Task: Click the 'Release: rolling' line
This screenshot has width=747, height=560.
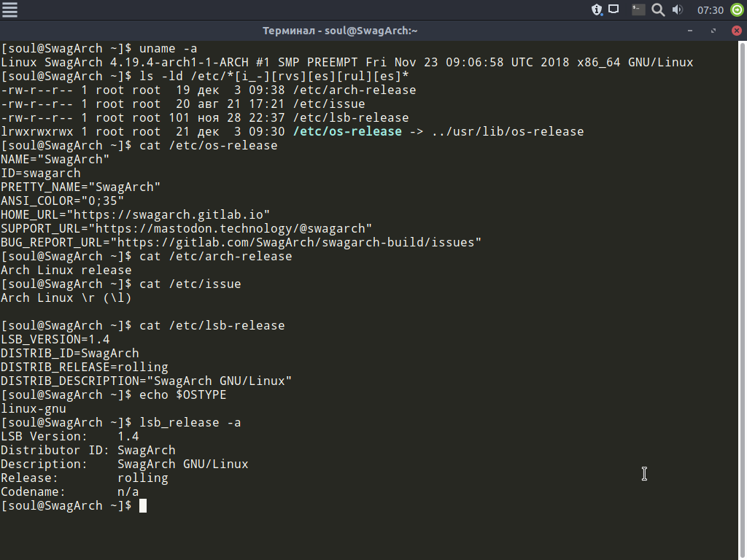Action: pos(85,478)
